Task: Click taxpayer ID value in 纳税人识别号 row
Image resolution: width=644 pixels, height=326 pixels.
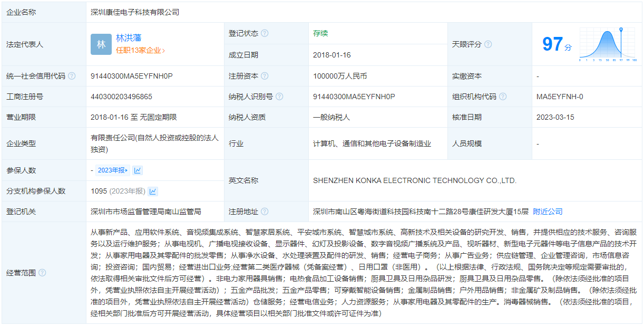Action: click(x=354, y=97)
